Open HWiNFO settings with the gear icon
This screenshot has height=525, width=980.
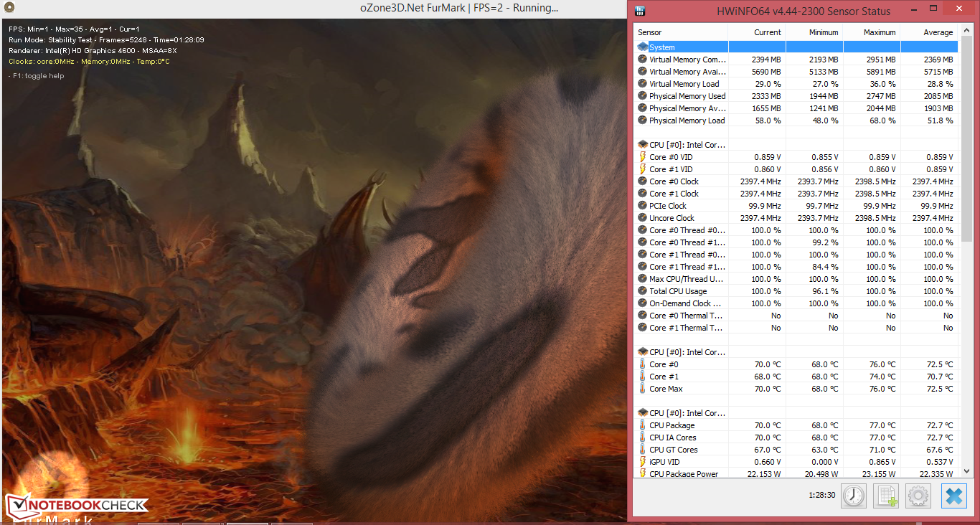919,496
